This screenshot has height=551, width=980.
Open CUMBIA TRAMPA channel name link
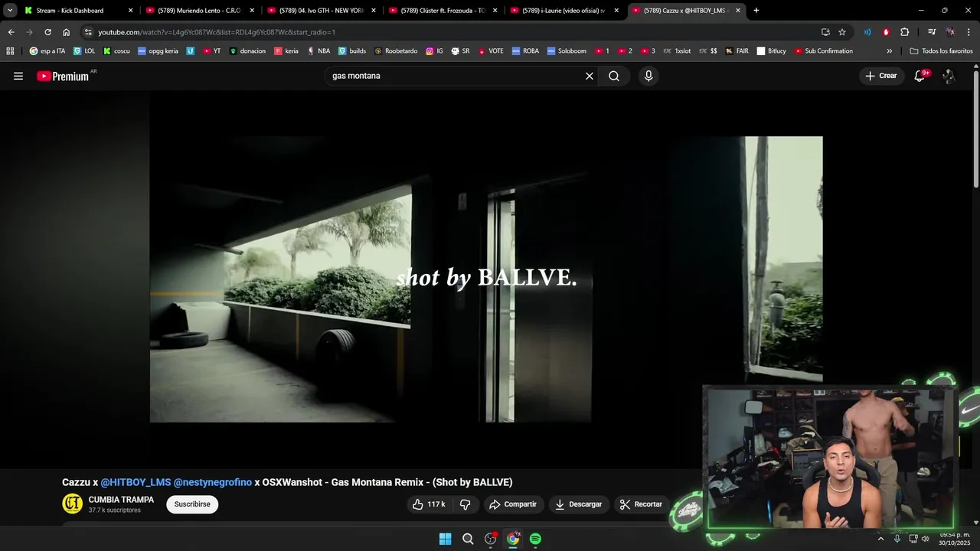pos(121,500)
